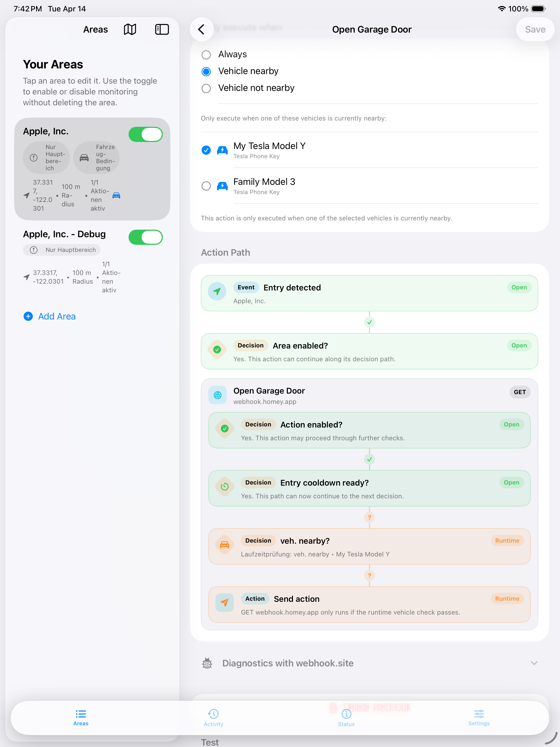
Task: Click the blue car icon in Apple, Inc. card
Action: (x=116, y=195)
